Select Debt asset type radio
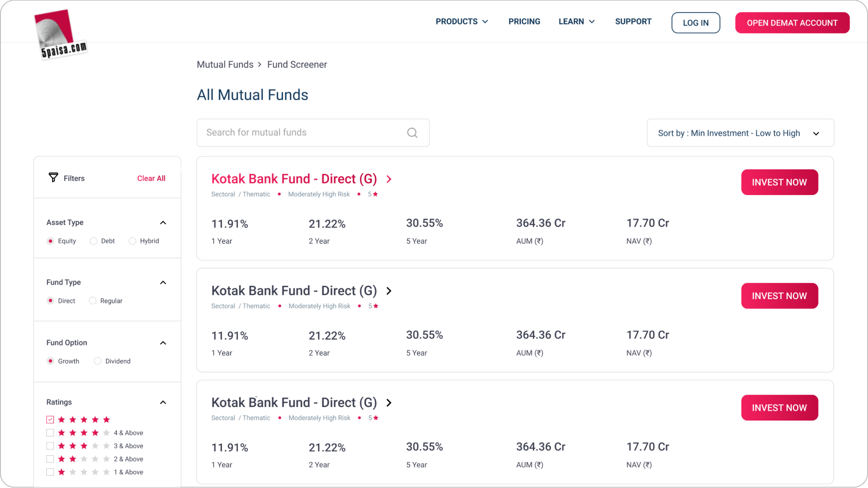 pyautogui.click(x=94, y=241)
